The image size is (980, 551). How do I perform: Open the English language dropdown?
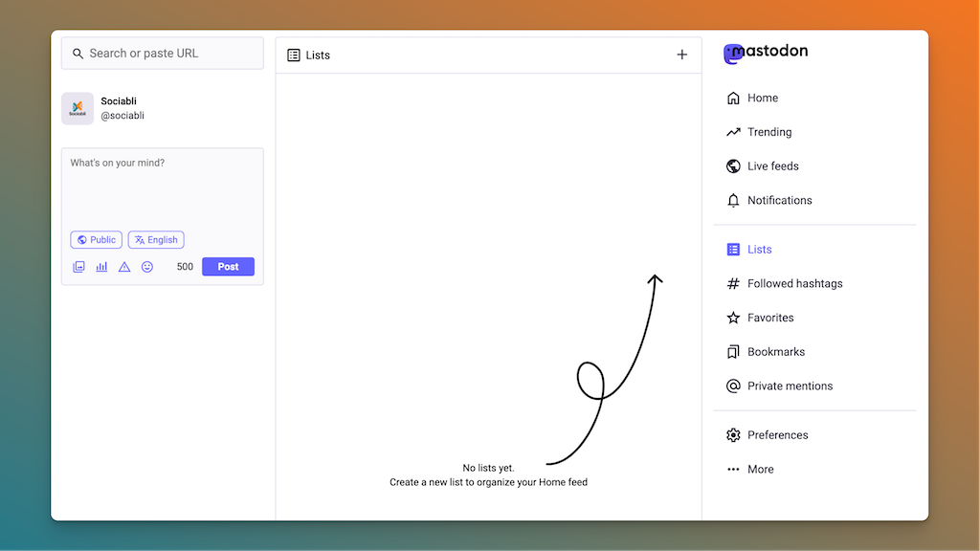pyautogui.click(x=156, y=240)
